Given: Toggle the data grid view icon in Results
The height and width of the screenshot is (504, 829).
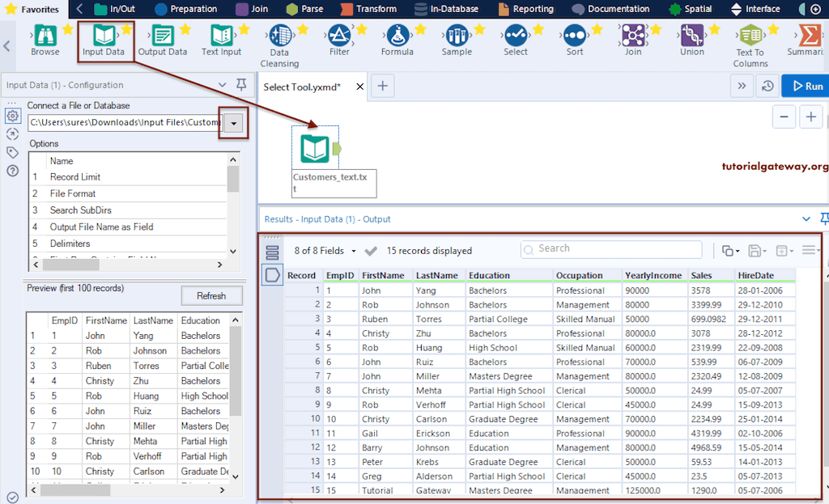Looking at the screenshot, I should pos(273,251).
